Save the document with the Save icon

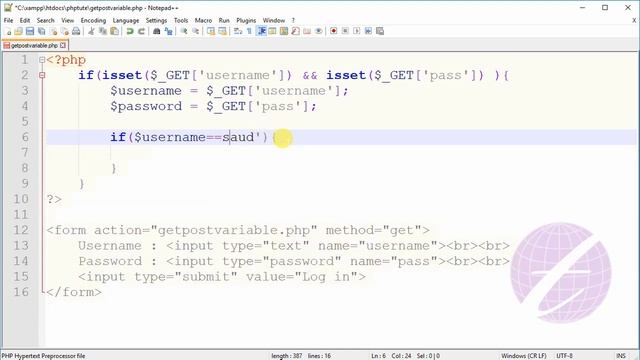click(x=30, y=31)
